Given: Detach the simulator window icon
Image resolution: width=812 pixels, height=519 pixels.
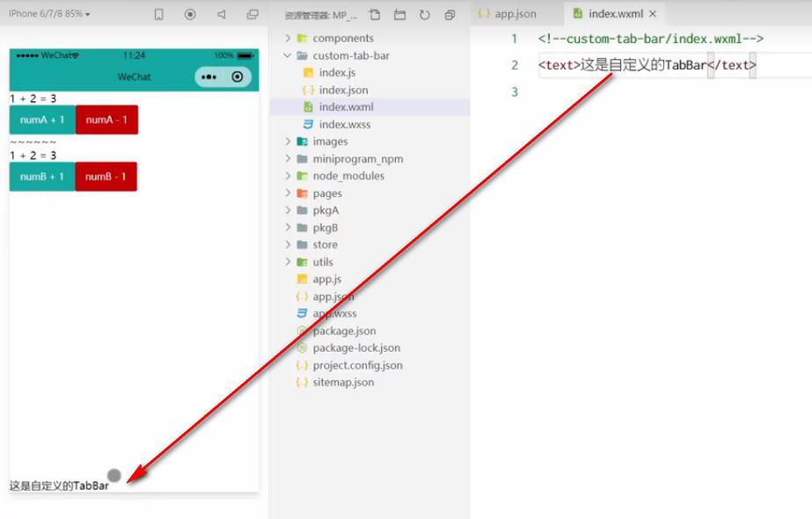Looking at the screenshot, I should pos(252,14).
